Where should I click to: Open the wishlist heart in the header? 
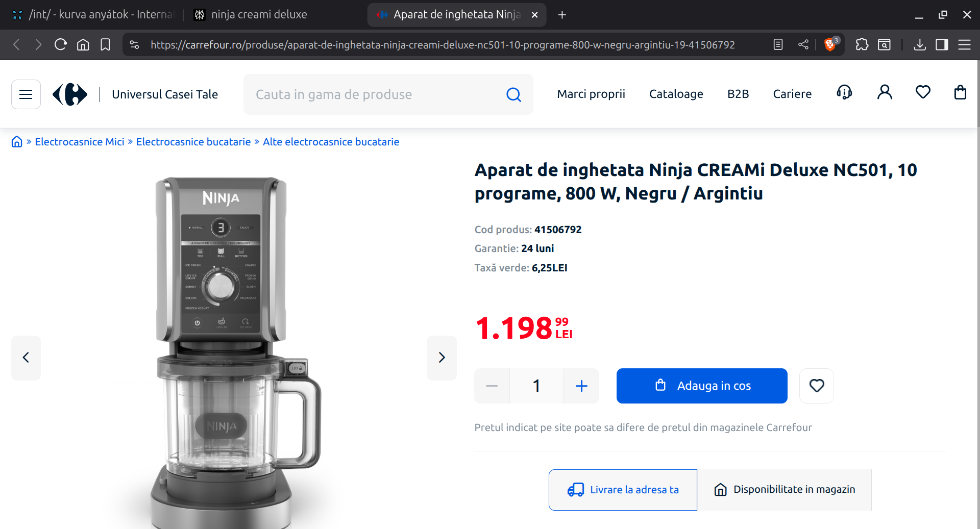923,92
